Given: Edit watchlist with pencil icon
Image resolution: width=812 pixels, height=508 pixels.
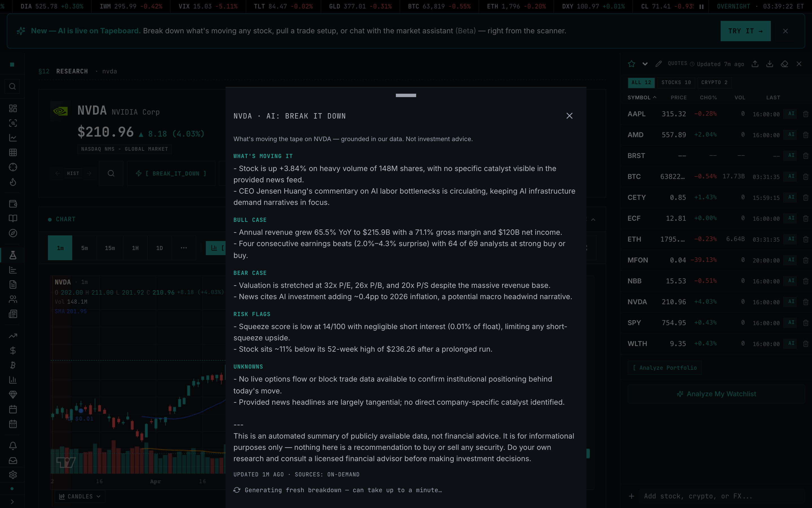Looking at the screenshot, I should tap(659, 64).
